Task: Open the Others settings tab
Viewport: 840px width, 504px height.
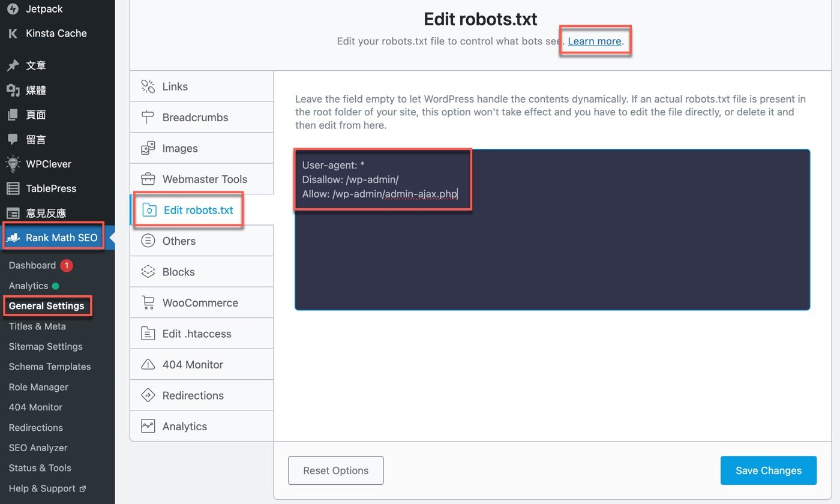Action: [202, 241]
